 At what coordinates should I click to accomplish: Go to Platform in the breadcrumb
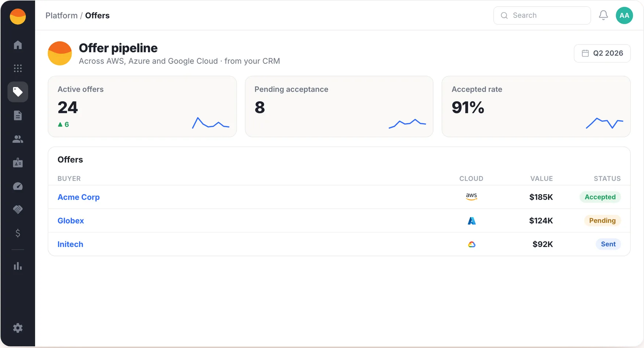(x=61, y=15)
